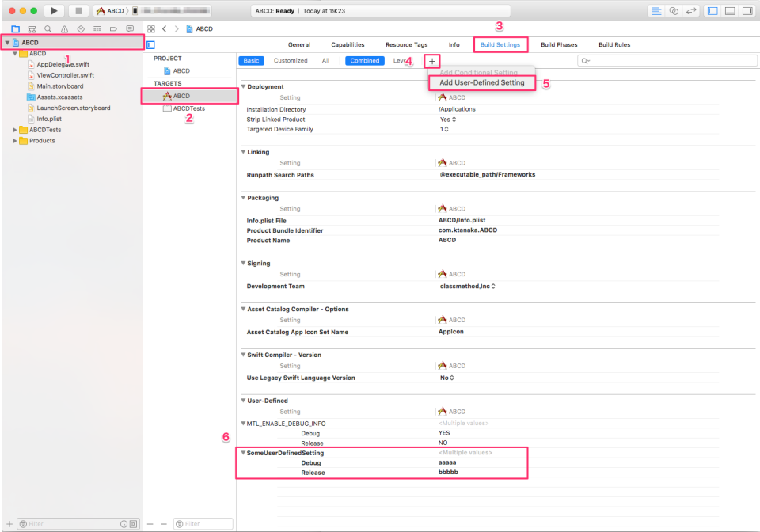
Task: Open the Find navigator magnifier
Action: point(47,28)
